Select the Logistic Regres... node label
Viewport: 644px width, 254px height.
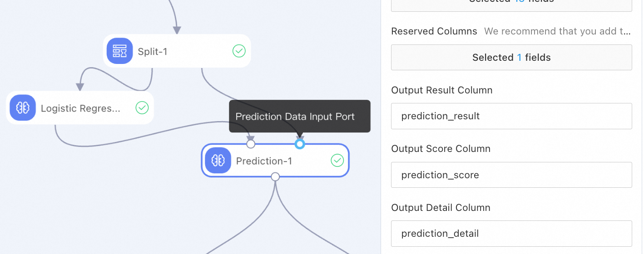coord(81,108)
